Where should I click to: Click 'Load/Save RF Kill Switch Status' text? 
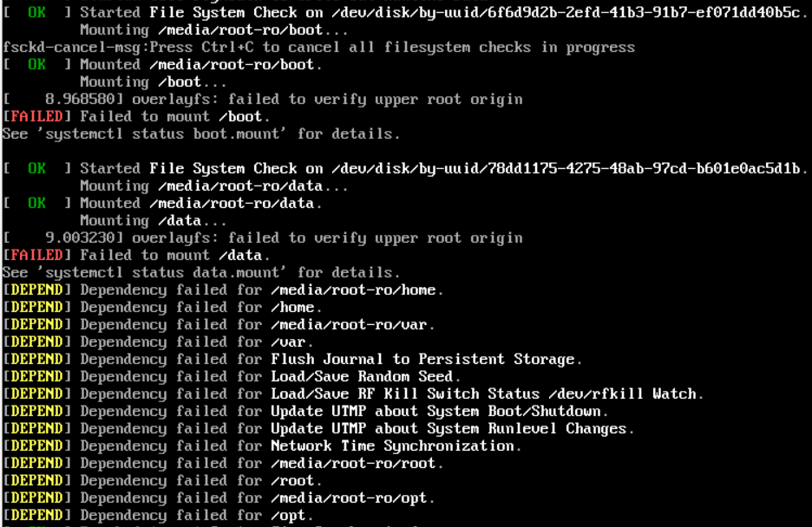(x=404, y=394)
